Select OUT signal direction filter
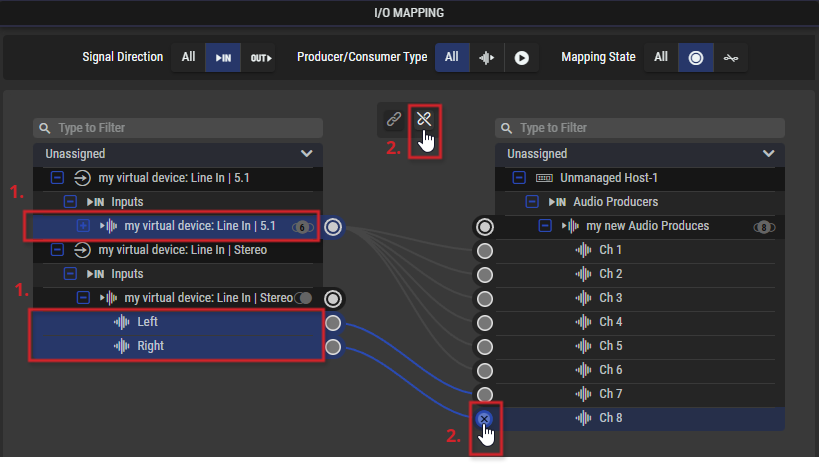Viewport: 820px width, 465px height. 260,58
